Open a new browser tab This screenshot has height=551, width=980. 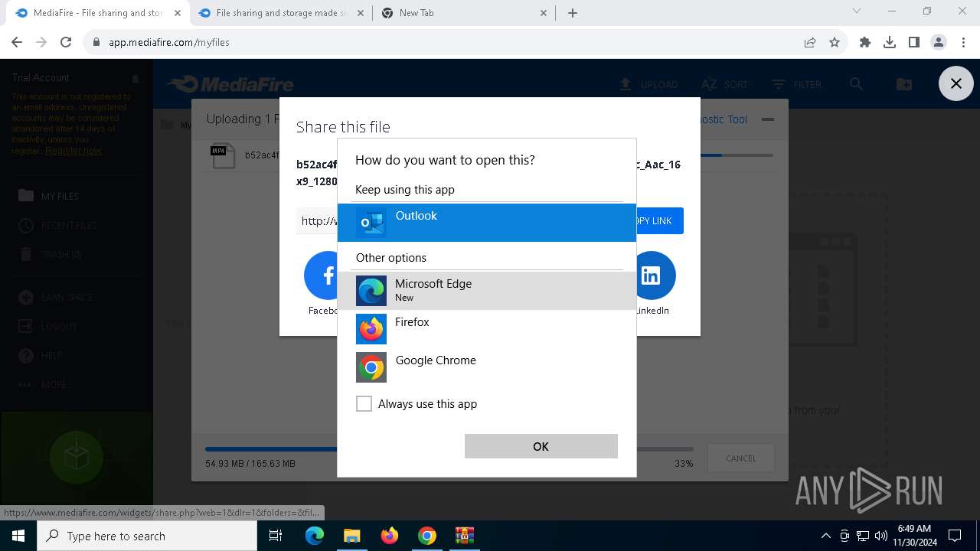point(573,13)
